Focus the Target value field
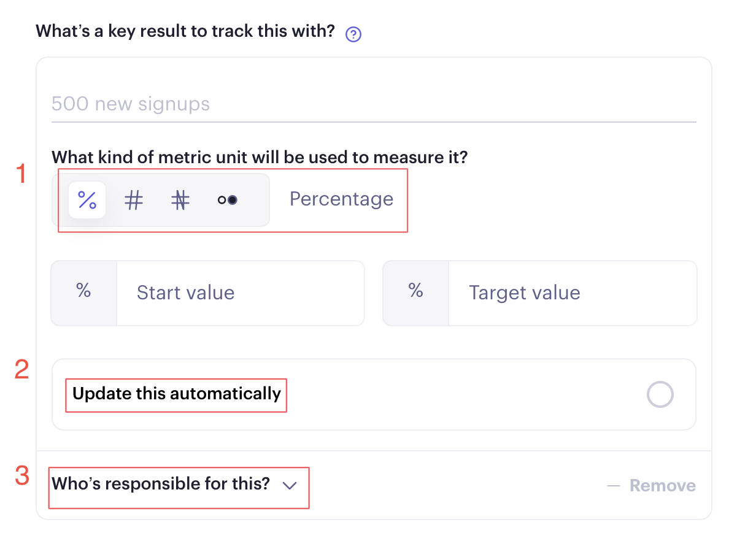This screenshot has width=756, height=541. [573, 293]
